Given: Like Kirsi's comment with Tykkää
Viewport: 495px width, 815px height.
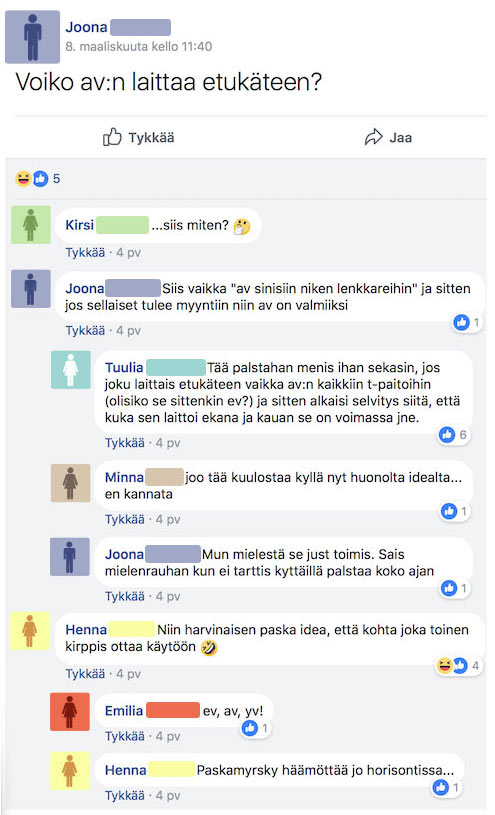Looking at the screenshot, I should pyautogui.click(x=85, y=253).
